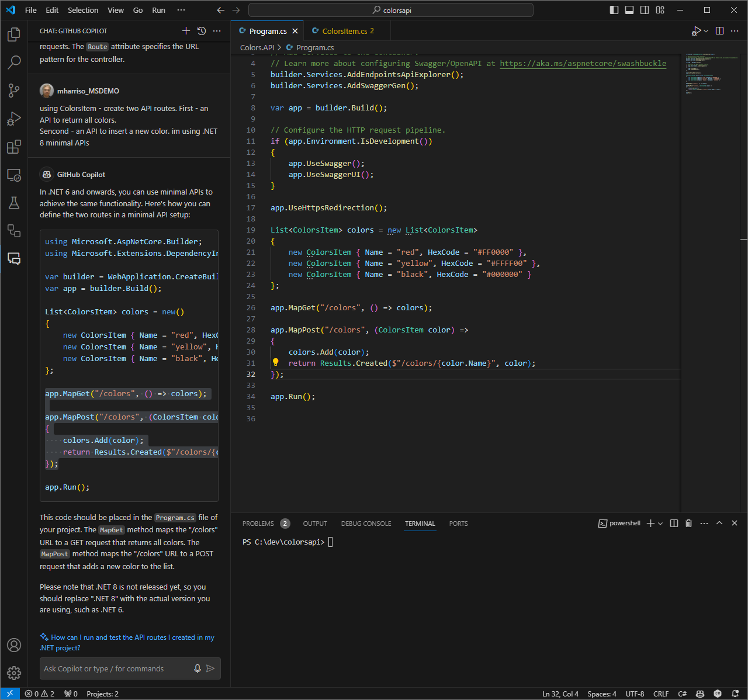The height and width of the screenshot is (700, 748).
Task: Open editor more actions menu
Action: 736,31
